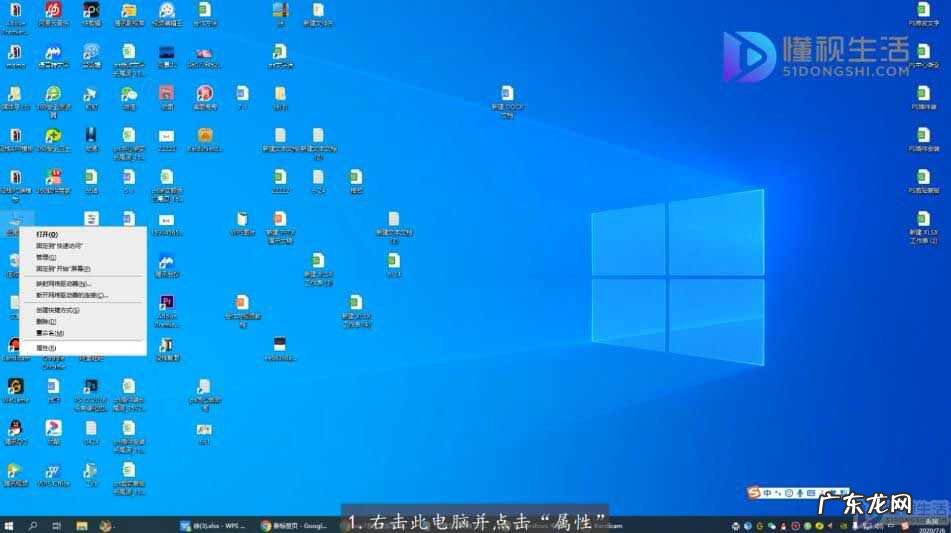
Task: Click 断开网络驱动器的连接(C)... entry
Action: [83, 295]
